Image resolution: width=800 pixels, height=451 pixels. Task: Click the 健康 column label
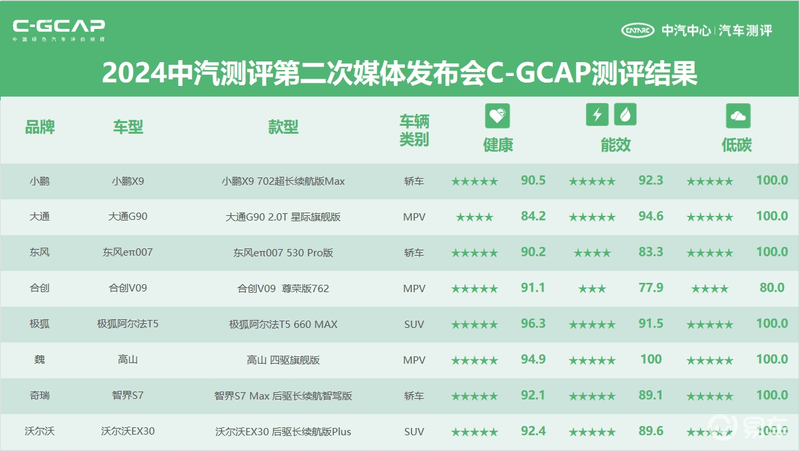498,145
